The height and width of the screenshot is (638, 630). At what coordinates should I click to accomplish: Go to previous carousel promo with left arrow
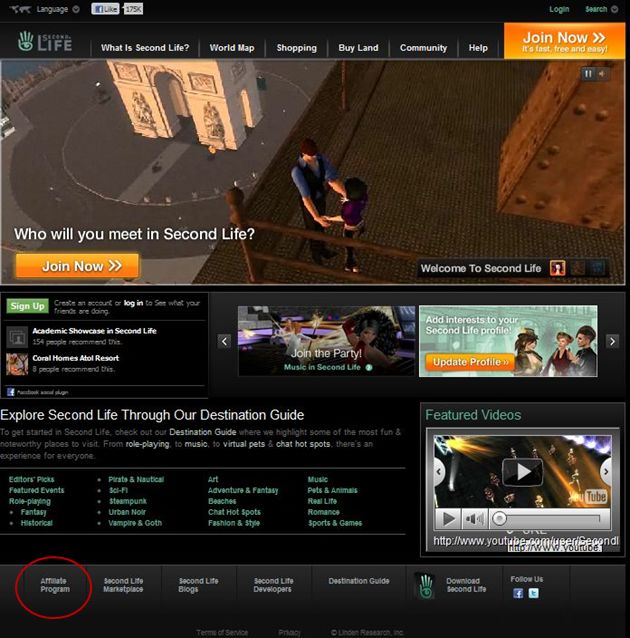[224, 341]
